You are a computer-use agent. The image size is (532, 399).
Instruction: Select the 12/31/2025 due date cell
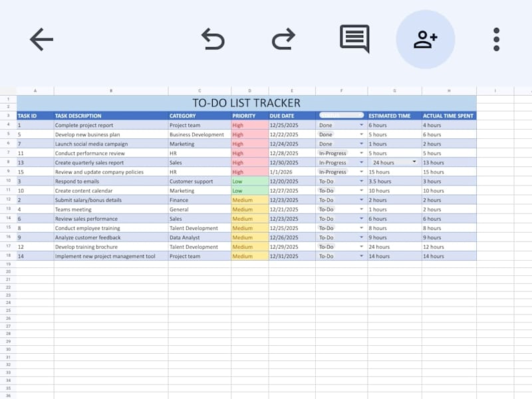292,256
